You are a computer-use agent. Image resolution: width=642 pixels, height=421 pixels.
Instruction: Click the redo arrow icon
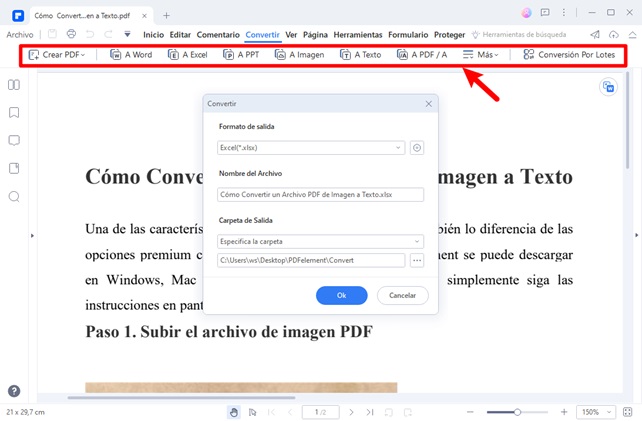[x=109, y=34]
